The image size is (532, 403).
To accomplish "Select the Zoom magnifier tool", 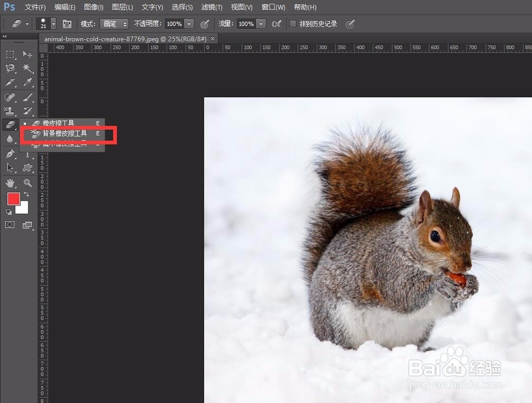I will pos(27,183).
